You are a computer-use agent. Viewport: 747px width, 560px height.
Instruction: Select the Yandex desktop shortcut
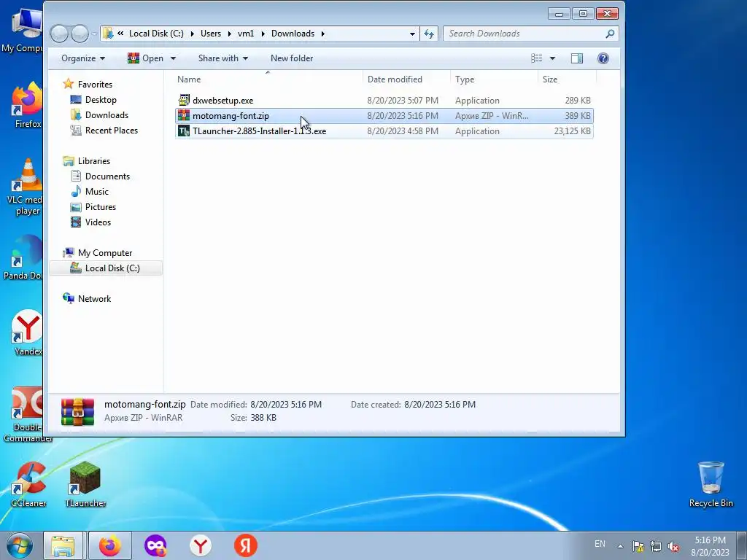(x=27, y=333)
